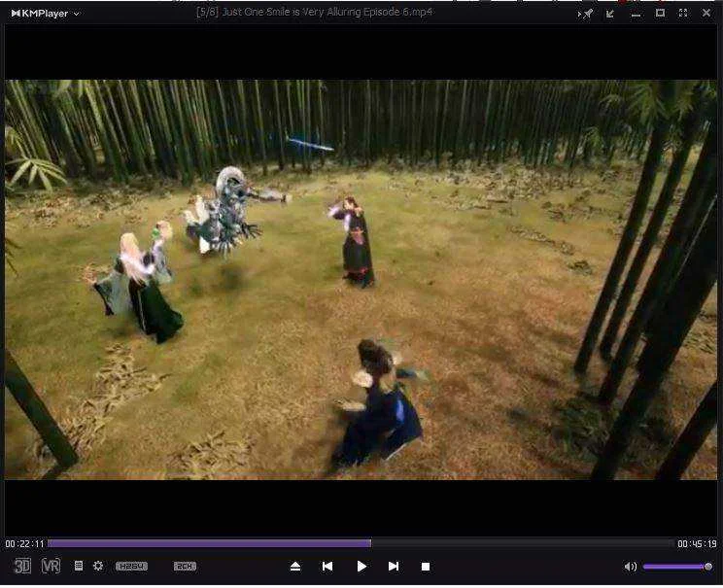Enable VR mode button
This screenshot has width=723, height=588.
coord(51,566)
